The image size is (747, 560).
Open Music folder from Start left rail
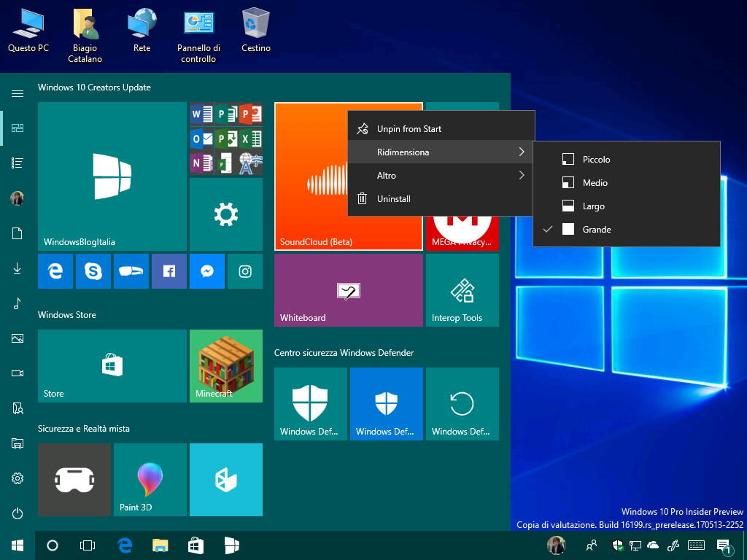pos(18,303)
